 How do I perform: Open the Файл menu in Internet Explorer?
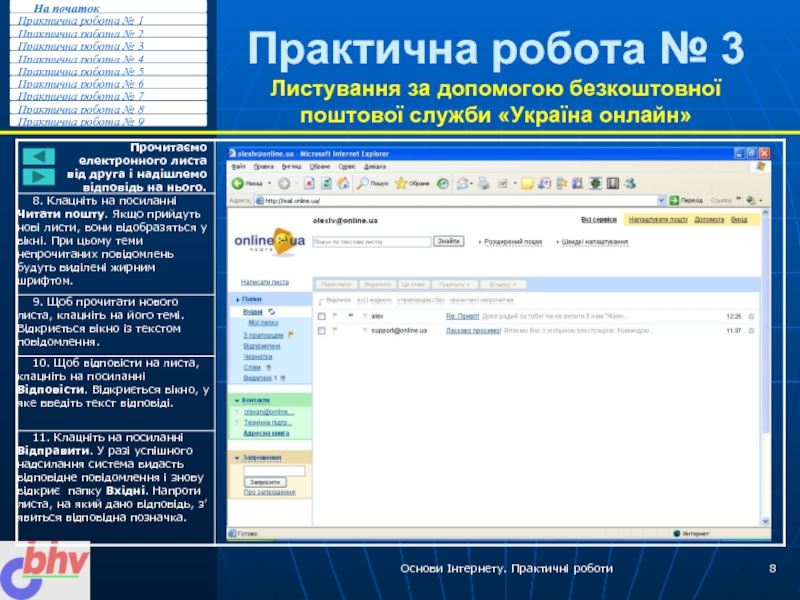tap(240, 167)
